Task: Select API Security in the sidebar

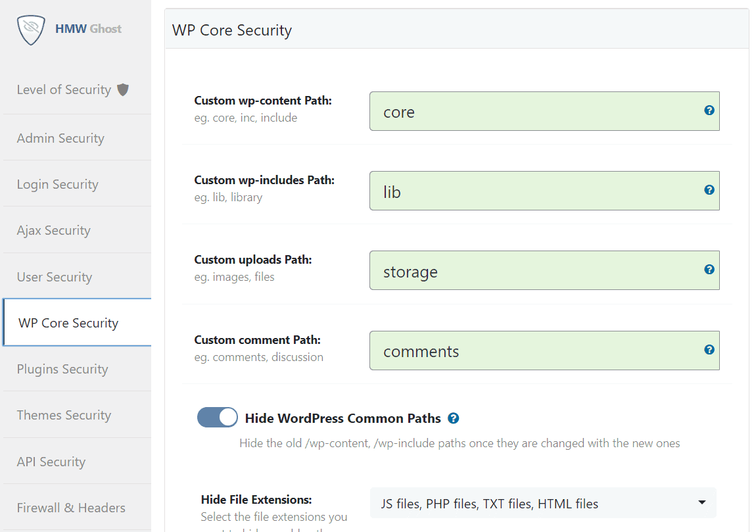Action: pos(51,462)
